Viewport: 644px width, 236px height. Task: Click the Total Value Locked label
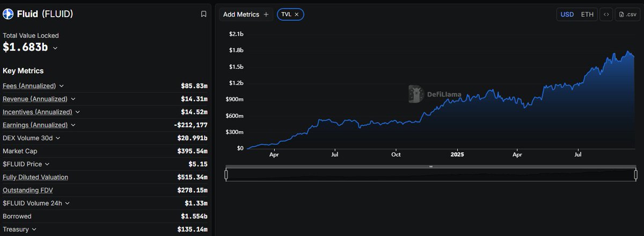tap(31, 35)
